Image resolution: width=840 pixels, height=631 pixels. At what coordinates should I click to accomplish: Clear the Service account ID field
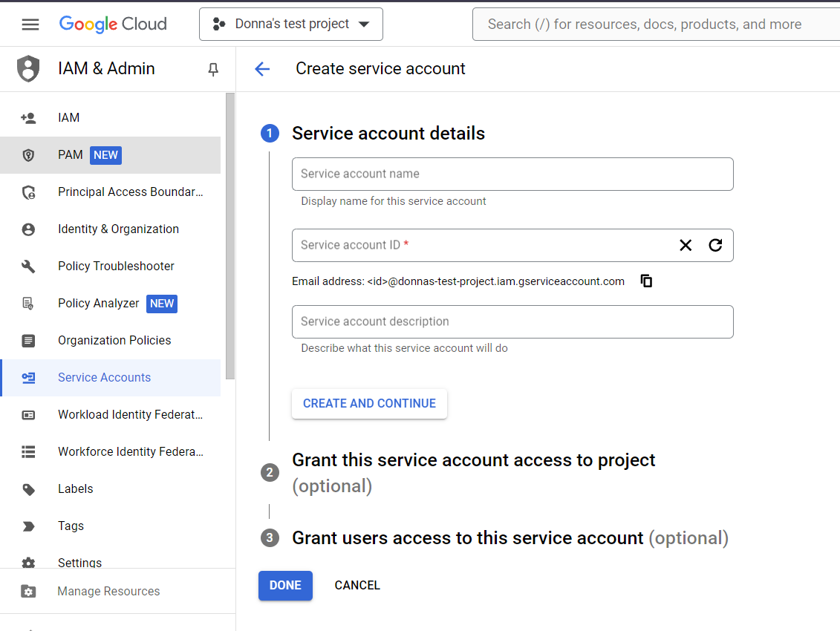click(686, 245)
